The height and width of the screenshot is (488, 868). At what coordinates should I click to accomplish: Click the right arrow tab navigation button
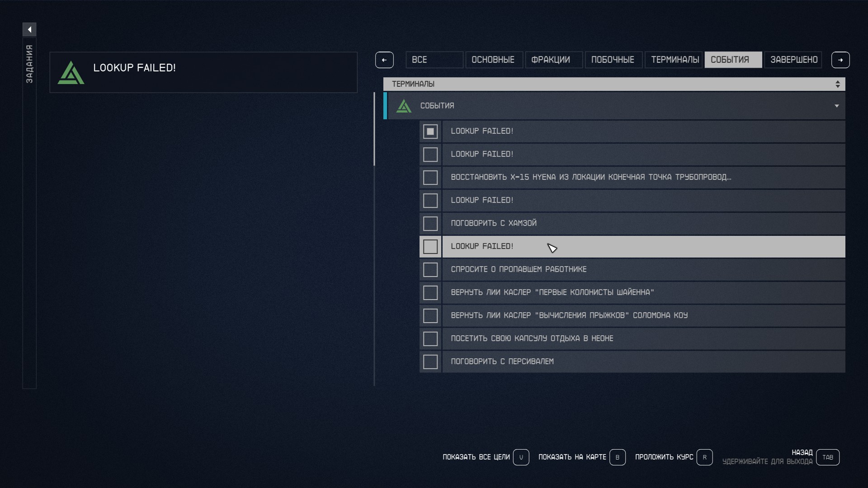[840, 60]
